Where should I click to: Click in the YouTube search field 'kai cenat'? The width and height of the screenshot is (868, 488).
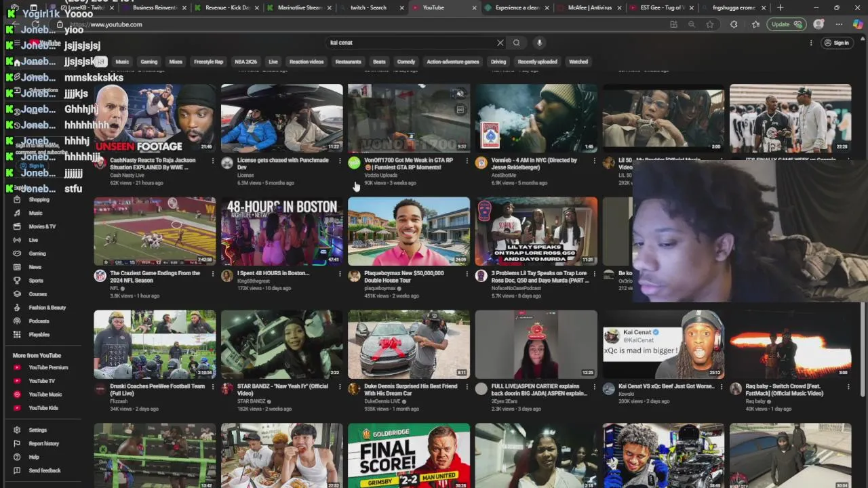tap(410, 43)
